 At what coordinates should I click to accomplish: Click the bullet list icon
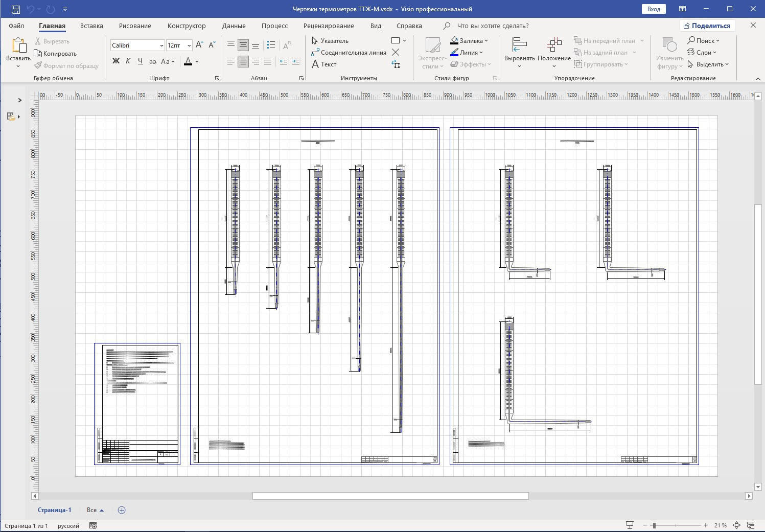tap(271, 45)
